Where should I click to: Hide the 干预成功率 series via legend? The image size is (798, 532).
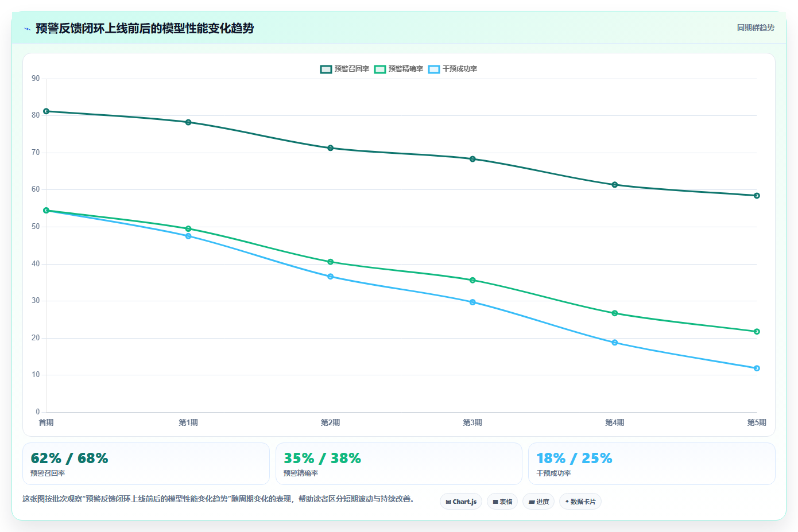pyautogui.click(x=453, y=69)
